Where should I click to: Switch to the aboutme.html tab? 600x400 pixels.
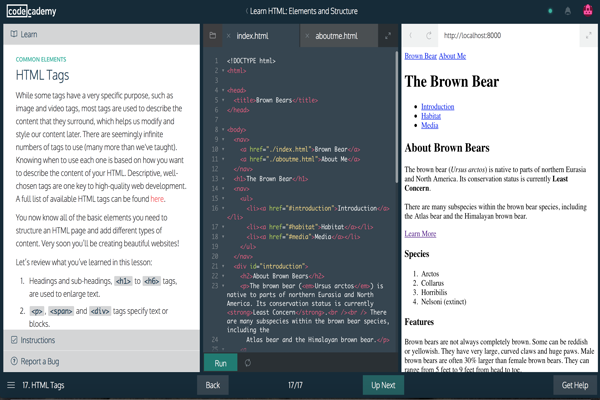336,36
